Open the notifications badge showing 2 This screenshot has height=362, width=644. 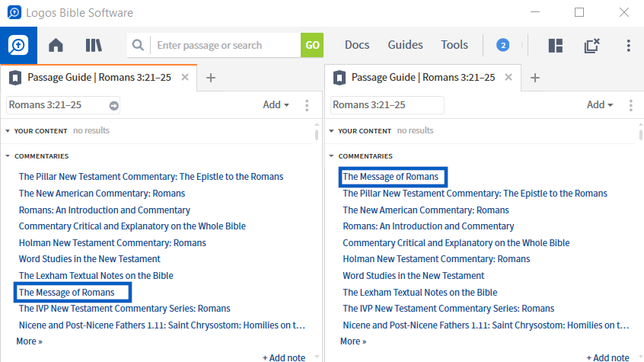tap(502, 45)
